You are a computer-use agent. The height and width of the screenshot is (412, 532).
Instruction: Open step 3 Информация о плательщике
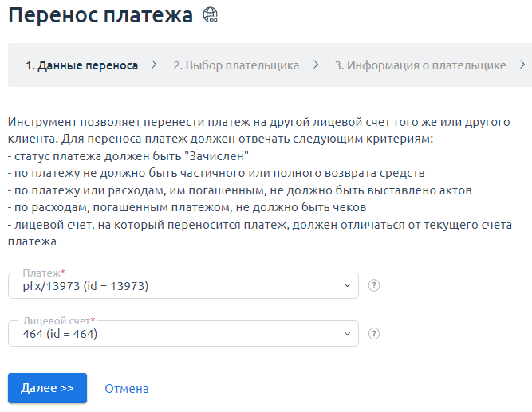click(x=420, y=65)
